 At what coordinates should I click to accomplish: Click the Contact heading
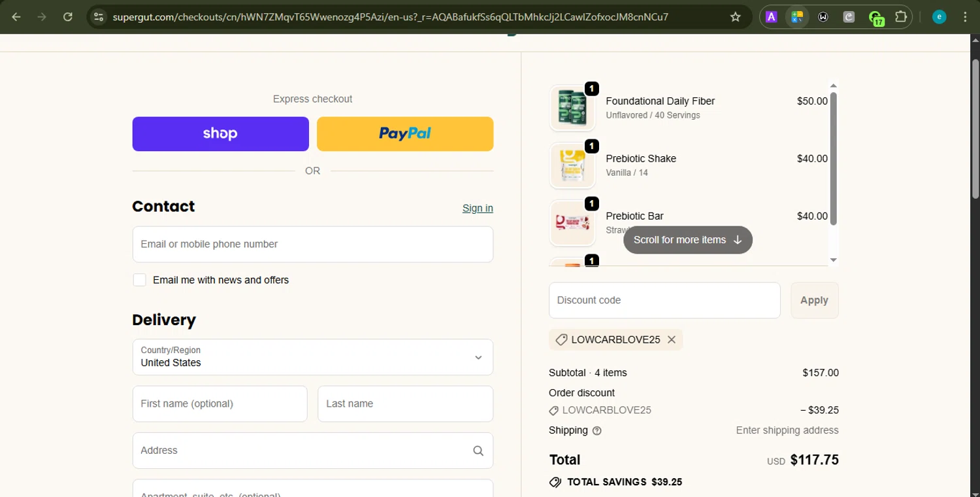[163, 206]
